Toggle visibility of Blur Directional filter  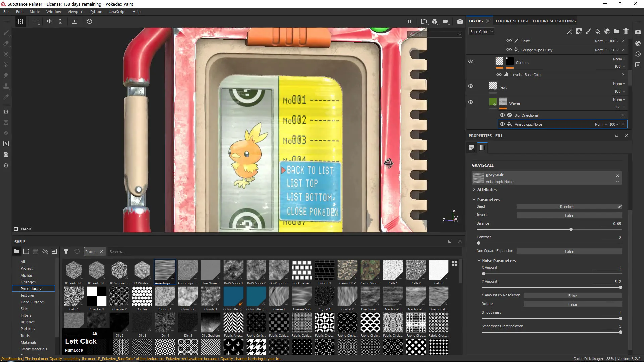tap(502, 115)
